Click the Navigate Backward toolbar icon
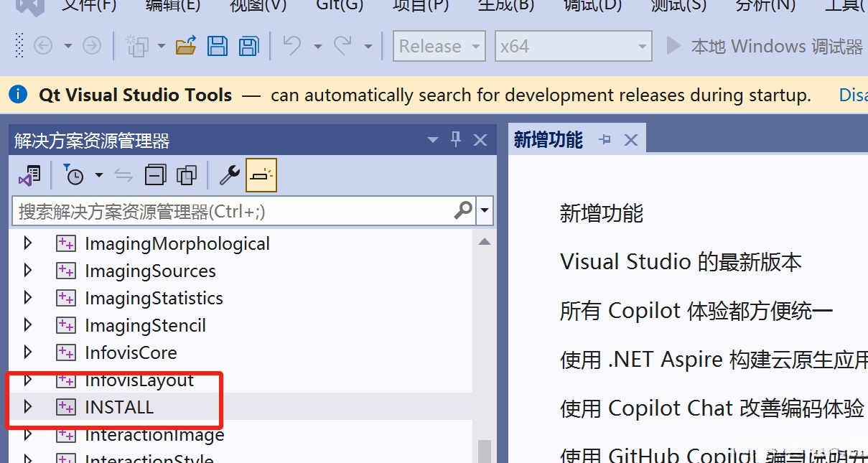Viewport: 868px width, 463px height. point(43,46)
